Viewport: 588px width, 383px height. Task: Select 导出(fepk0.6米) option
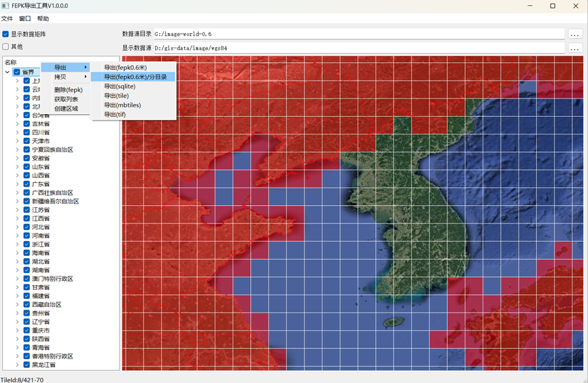pyautogui.click(x=134, y=67)
